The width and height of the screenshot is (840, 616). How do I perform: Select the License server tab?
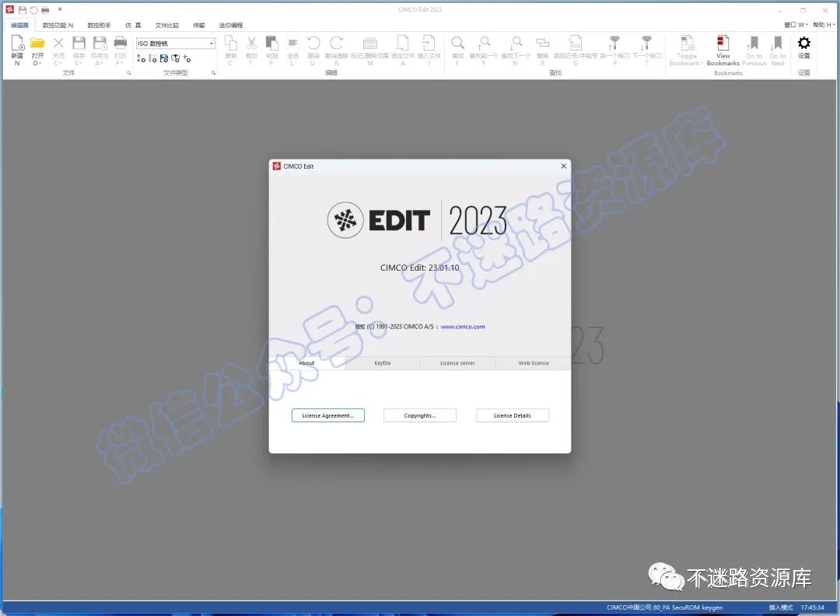tap(457, 363)
